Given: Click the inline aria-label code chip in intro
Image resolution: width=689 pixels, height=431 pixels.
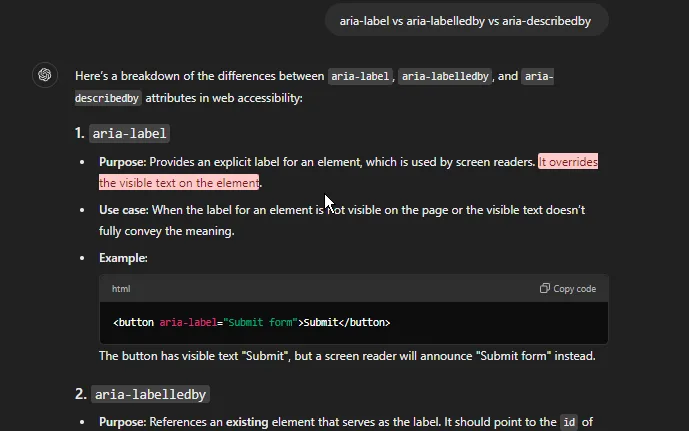Looking at the screenshot, I should coord(360,76).
